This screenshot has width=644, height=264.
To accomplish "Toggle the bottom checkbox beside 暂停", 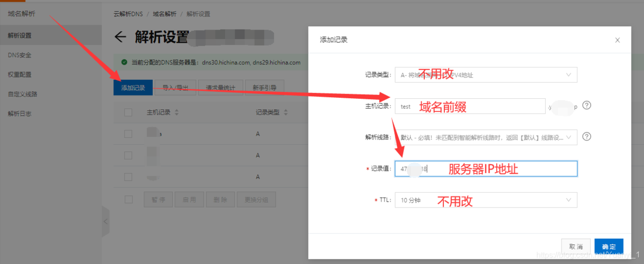I will pos(128,200).
